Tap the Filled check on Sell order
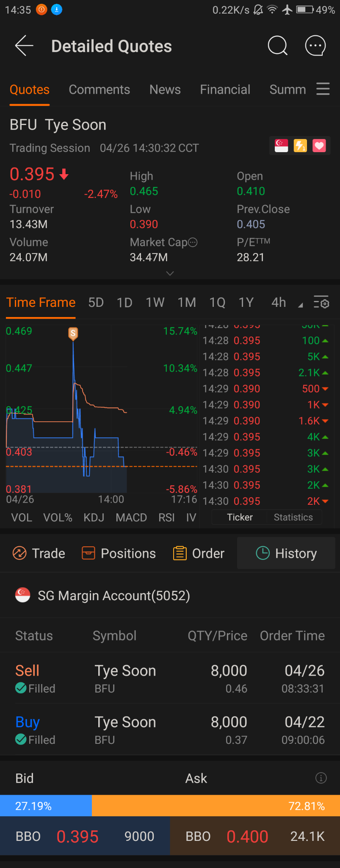This screenshot has width=340, height=868. pyautogui.click(x=21, y=688)
